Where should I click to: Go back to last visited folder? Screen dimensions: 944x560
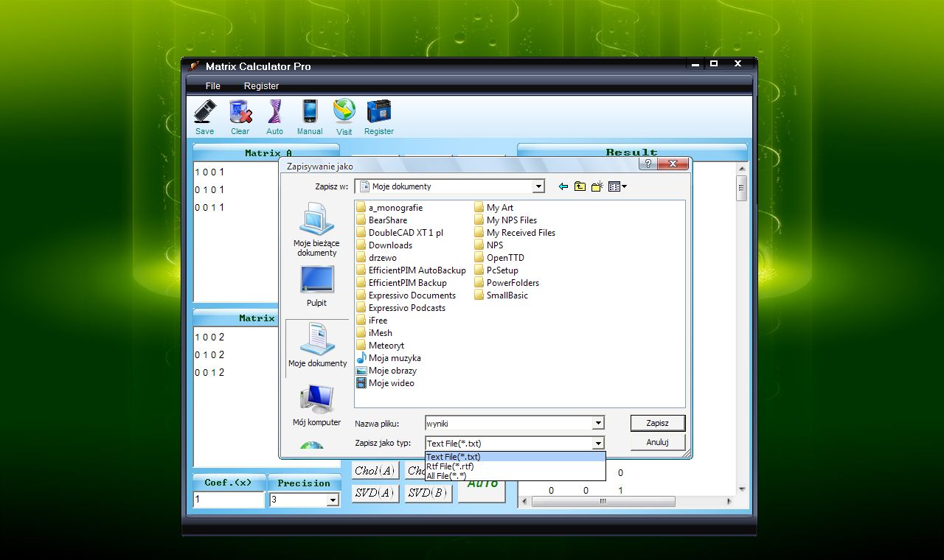click(563, 186)
